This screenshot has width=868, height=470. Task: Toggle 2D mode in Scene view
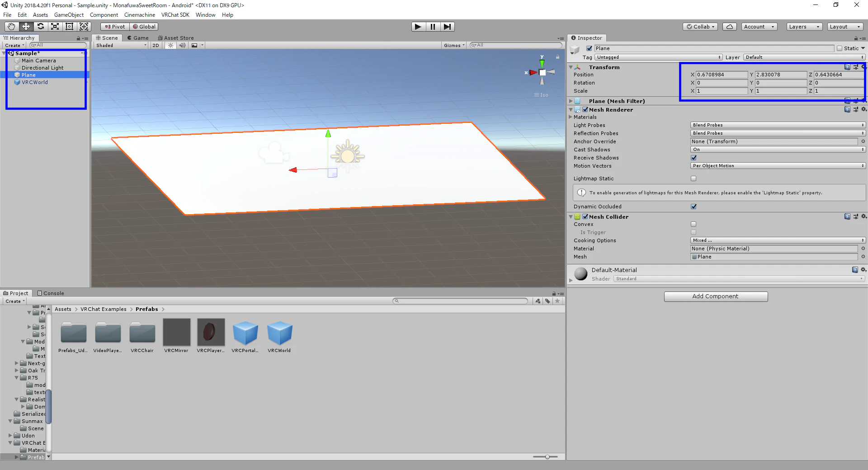156,45
